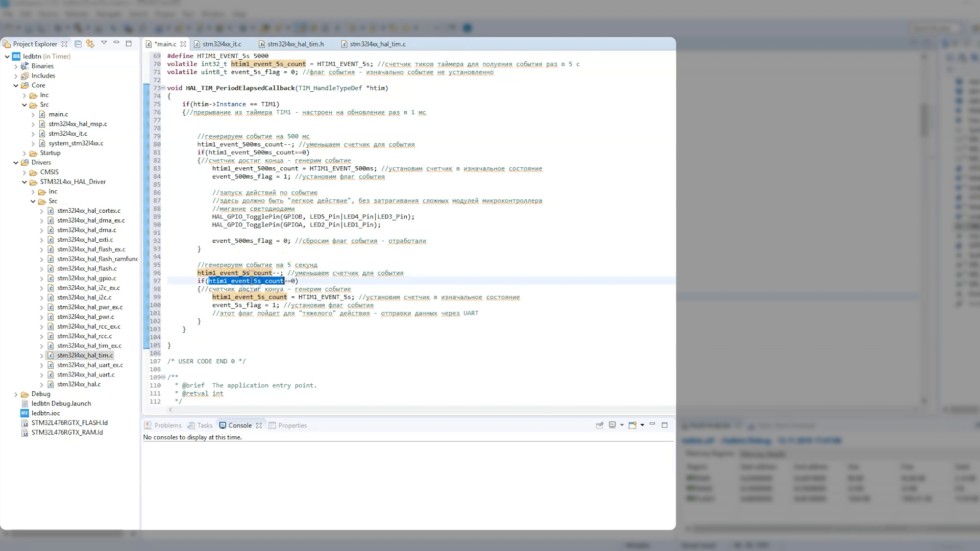
Task: Open the Problems tab
Action: coord(163,425)
